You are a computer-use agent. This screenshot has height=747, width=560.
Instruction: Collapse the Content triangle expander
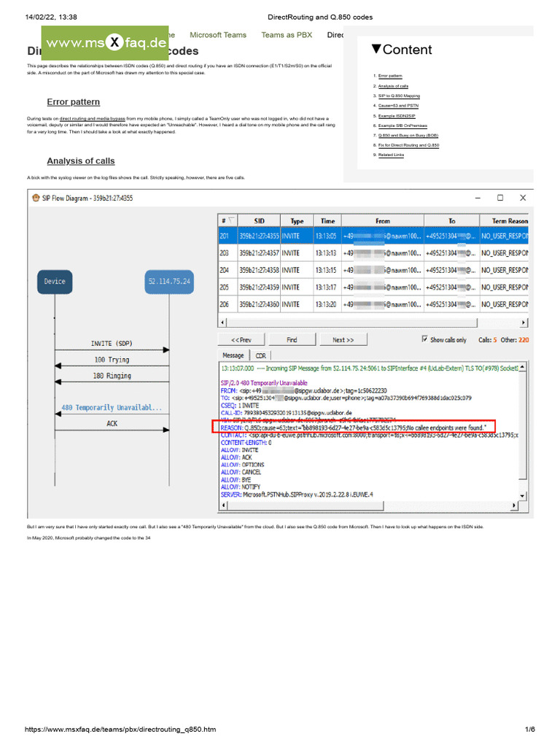coord(376,49)
